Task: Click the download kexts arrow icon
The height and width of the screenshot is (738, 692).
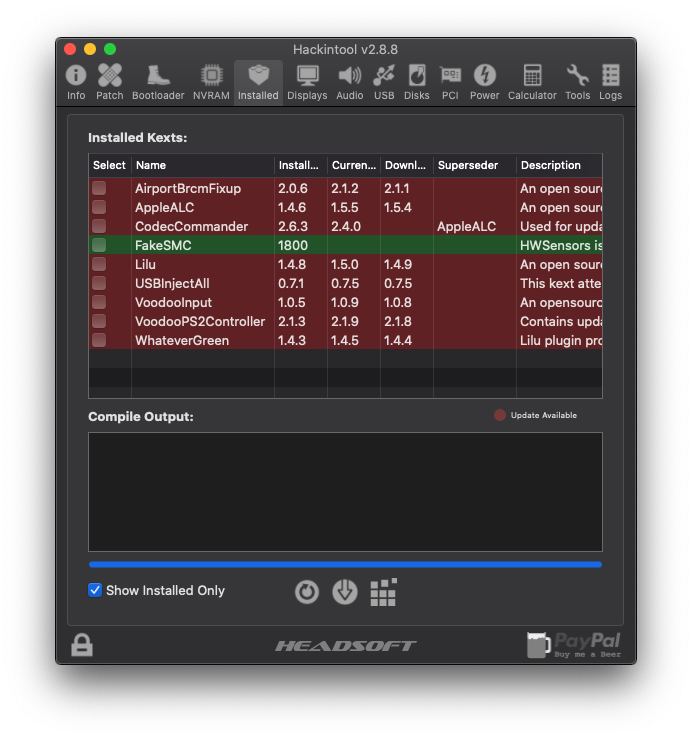Action: [x=345, y=592]
